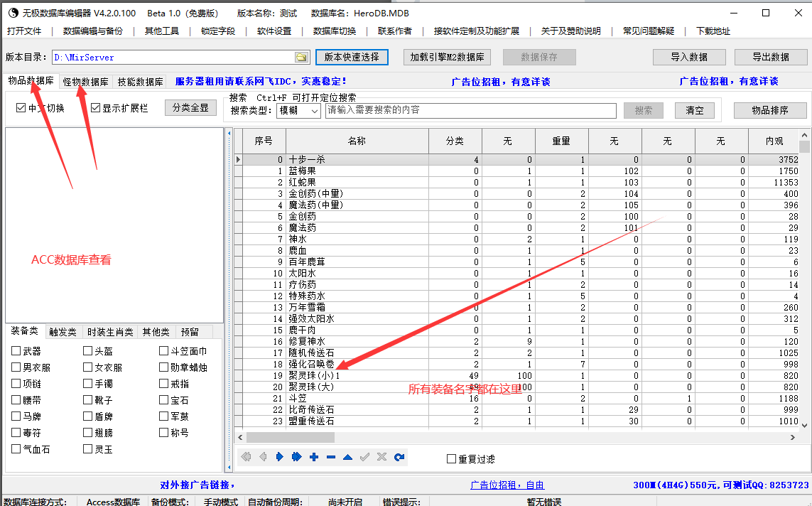The width and height of the screenshot is (812, 506).
Task: Enable the 重复过滤 checkbox
Action: coord(451,459)
